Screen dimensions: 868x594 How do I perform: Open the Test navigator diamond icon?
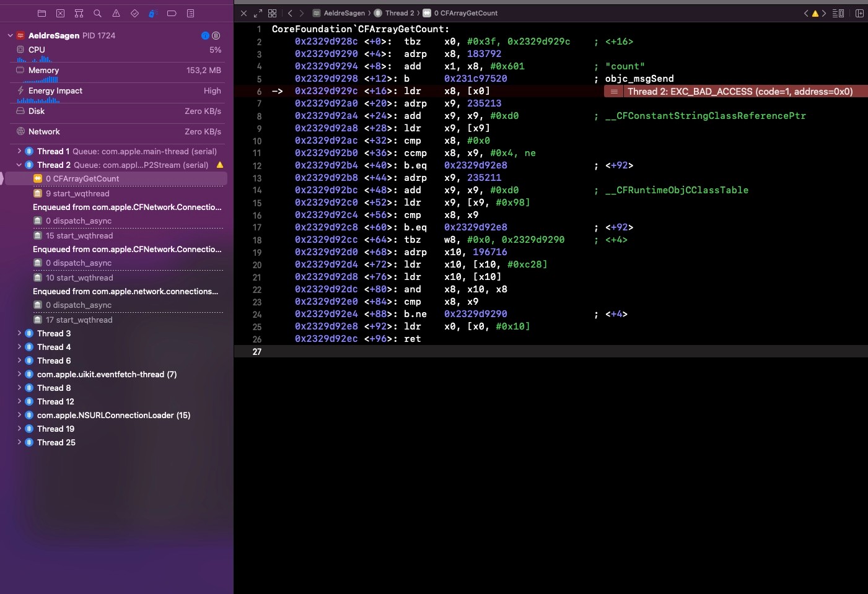click(x=134, y=13)
